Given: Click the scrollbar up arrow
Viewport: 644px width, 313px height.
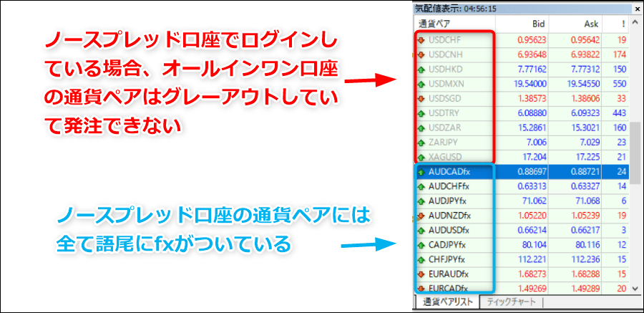Looking at the screenshot, I should [x=635, y=21].
